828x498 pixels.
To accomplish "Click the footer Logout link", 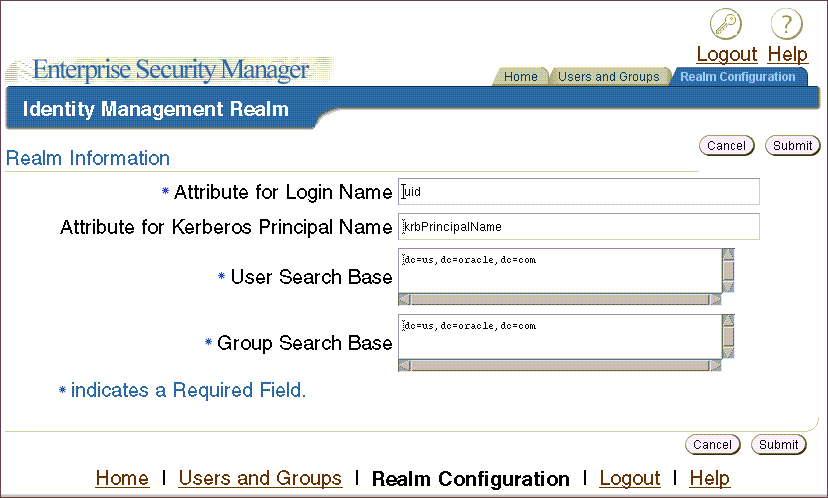I will pyautogui.click(x=630, y=479).
